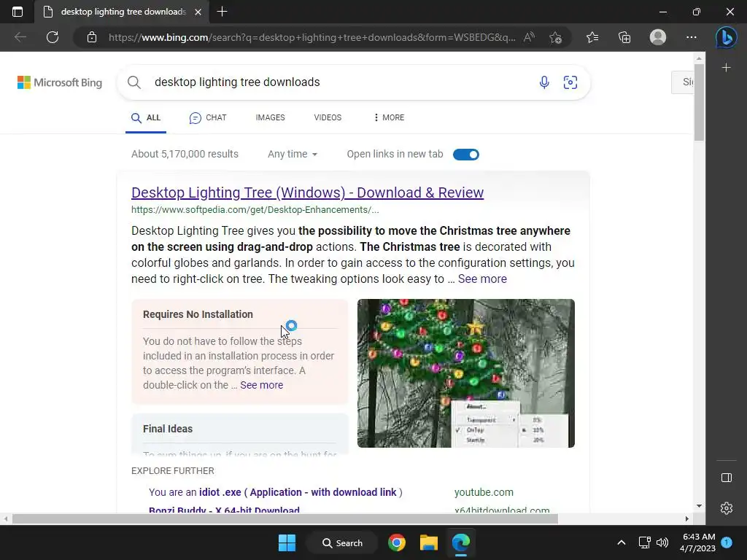747x560 pixels.
Task: Add this page to favorites
Action: [555, 37]
